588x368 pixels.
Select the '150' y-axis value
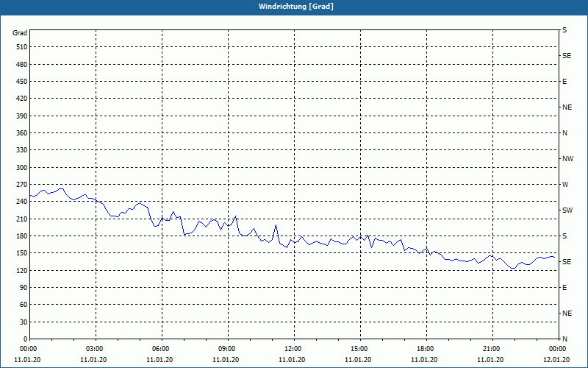22,253
